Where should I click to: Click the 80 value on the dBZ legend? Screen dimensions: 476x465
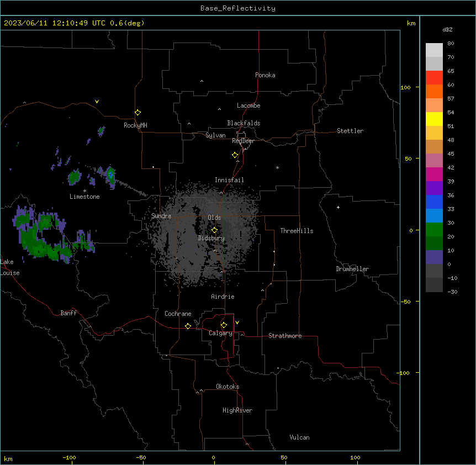451,44
